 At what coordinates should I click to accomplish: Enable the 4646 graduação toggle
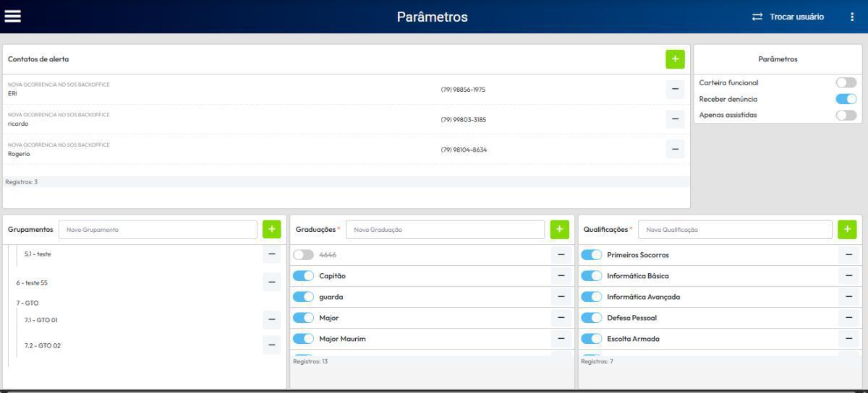tap(303, 255)
